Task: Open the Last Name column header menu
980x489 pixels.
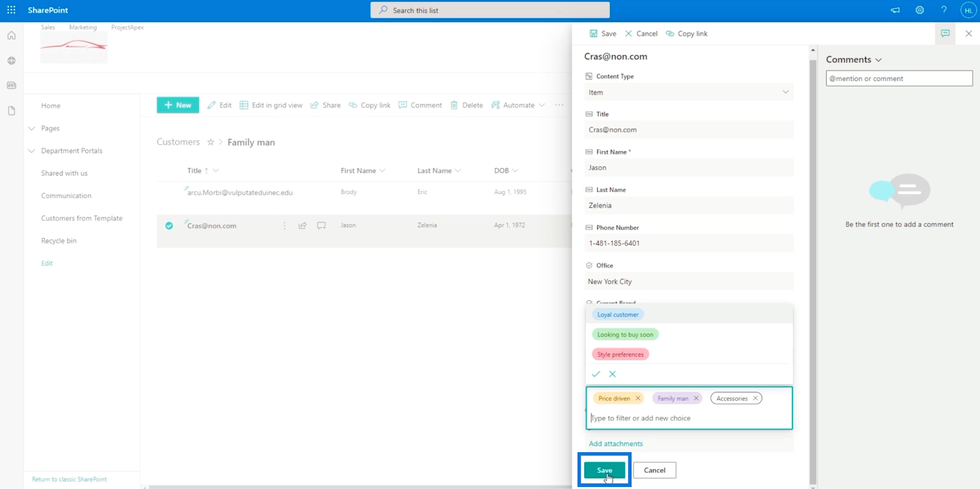Action: (458, 171)
